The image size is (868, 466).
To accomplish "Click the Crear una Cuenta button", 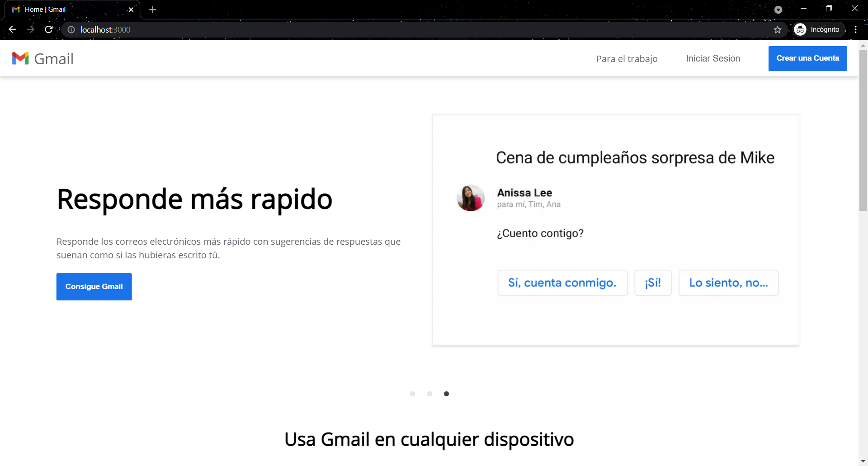I will pyautogui.click(x=807, y=58).
